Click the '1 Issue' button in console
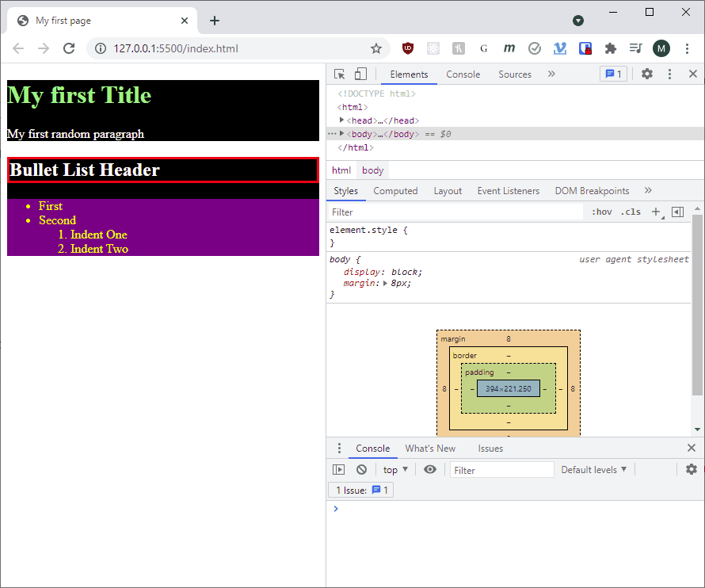 [361, 491]
